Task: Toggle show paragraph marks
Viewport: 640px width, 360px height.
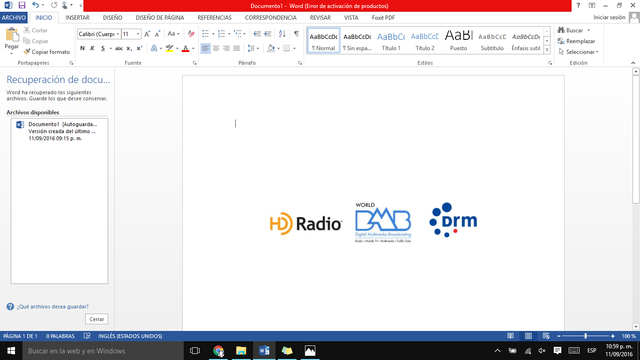Action: [296, 34]
